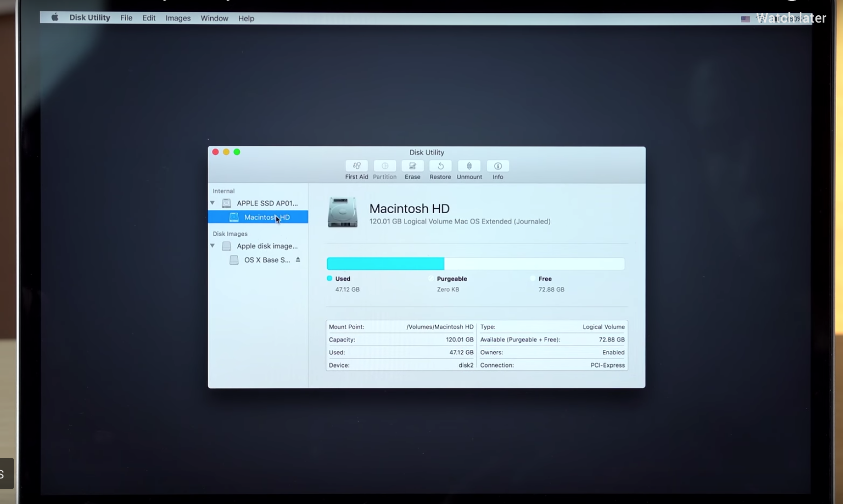
Task: Click the PCI-Express connection value
Action: 608,365
